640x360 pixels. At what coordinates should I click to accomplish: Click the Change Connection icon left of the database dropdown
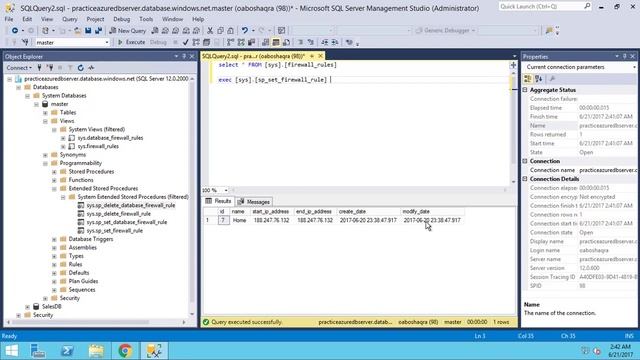(x=25, y=42)
